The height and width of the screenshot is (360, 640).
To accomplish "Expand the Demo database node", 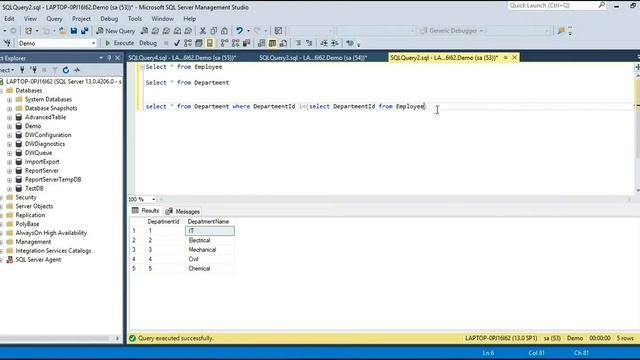I will tap(9, 127).
